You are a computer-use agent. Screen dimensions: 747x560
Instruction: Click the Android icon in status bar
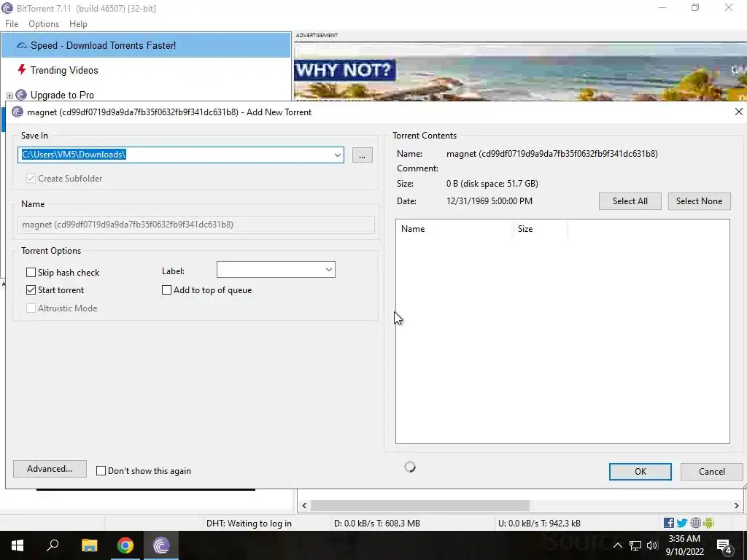coord(708,523)
